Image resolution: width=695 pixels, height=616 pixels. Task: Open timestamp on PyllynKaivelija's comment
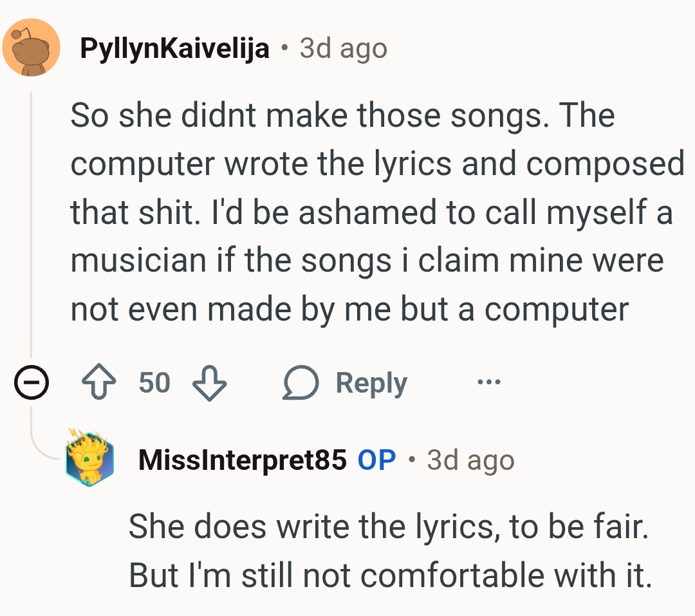(x=343, y=49)
